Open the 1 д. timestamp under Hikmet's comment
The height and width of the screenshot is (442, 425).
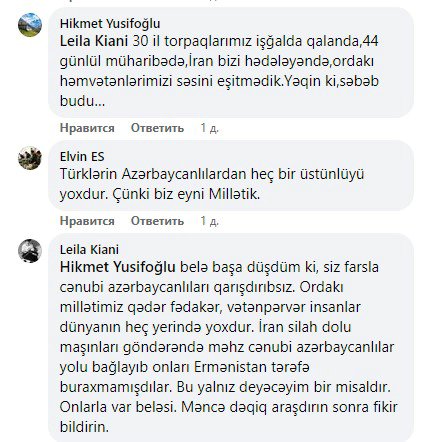tap(210, 128)
